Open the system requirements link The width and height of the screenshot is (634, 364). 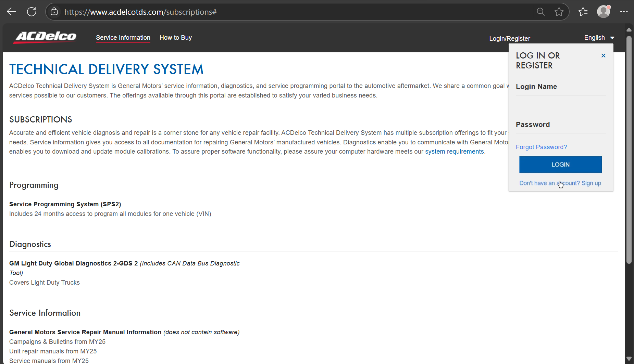click(454, 152)
